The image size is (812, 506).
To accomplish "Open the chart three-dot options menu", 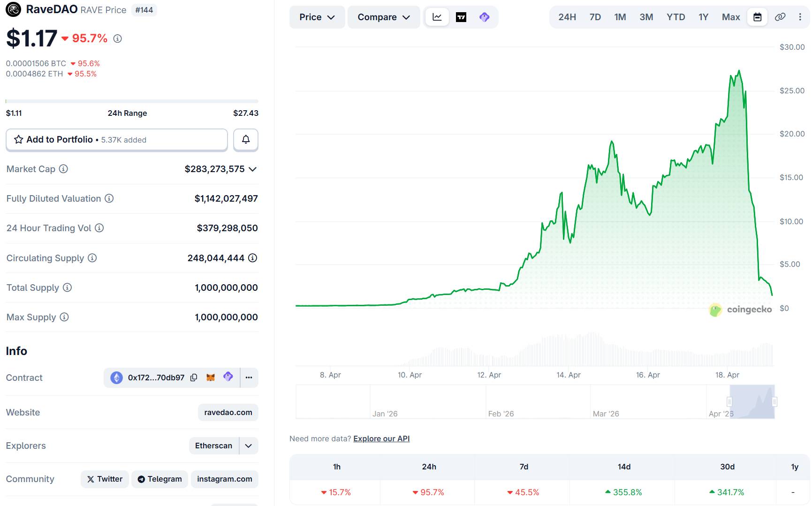I will 801,17.
